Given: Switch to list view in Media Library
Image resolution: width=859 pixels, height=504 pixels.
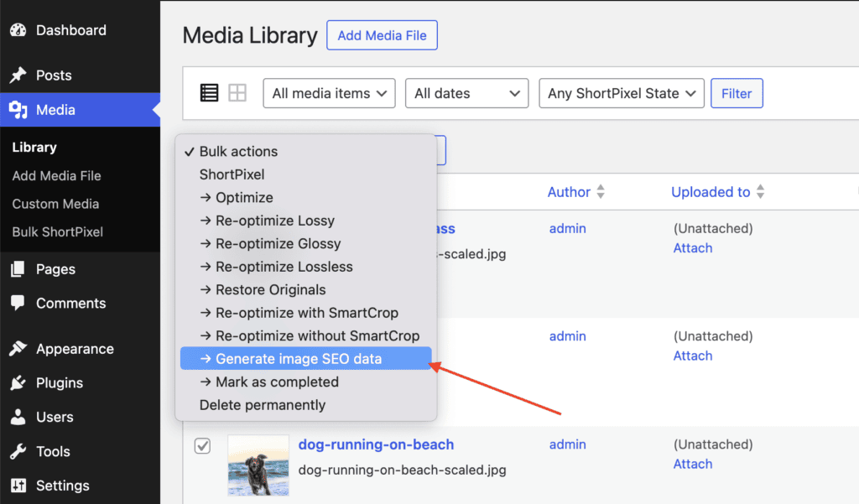Looking at the screenshot, I should [x=209, y=92].
